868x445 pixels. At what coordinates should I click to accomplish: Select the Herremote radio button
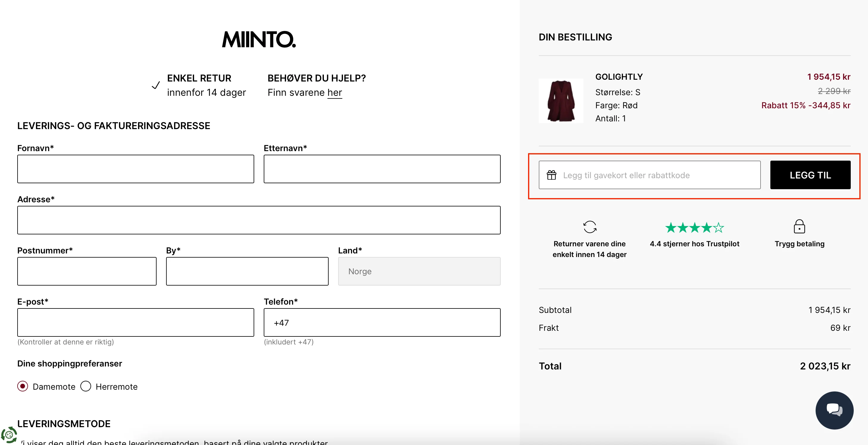[x=86, y=386]
